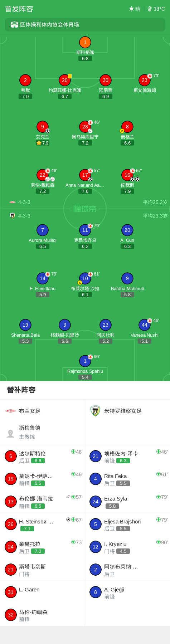Tap blue captain 10 布莱尔塔-沙拉 icon
Image resolution: width=170 pixels, height=644 pixels.
[x=85, y=278]
